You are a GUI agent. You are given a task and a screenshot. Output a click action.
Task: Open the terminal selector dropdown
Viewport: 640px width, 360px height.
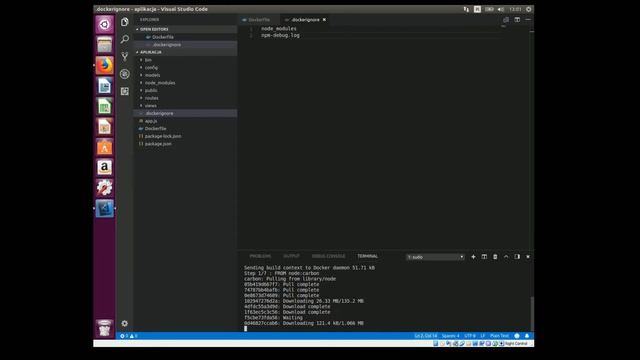tap(435, 257)
